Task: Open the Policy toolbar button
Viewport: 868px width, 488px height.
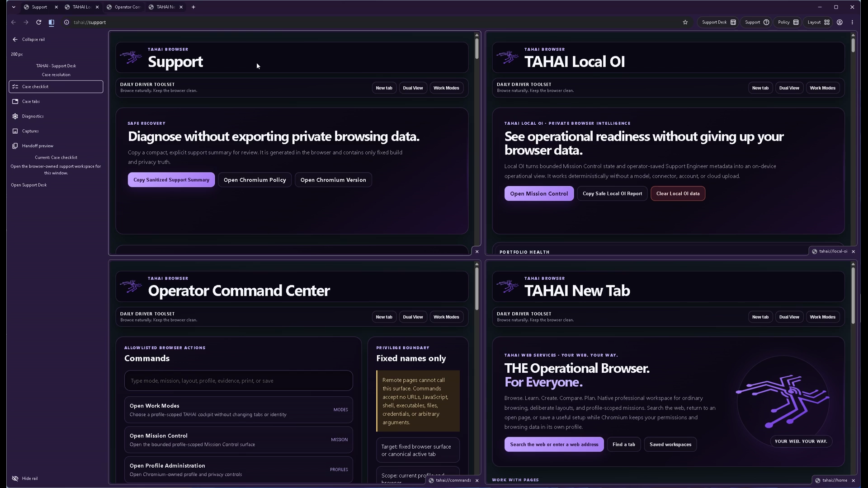Action: coord(788,22)
